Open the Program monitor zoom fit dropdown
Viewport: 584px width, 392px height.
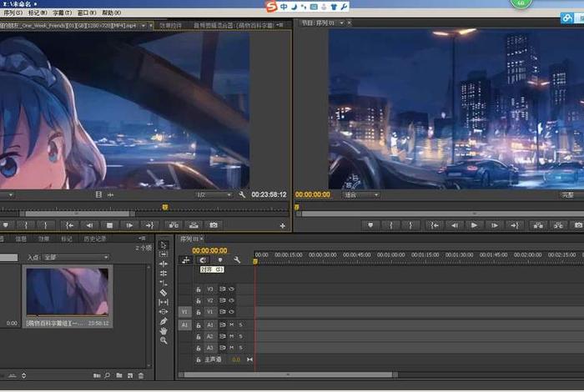pyautogui.click(x=360, y=195)
